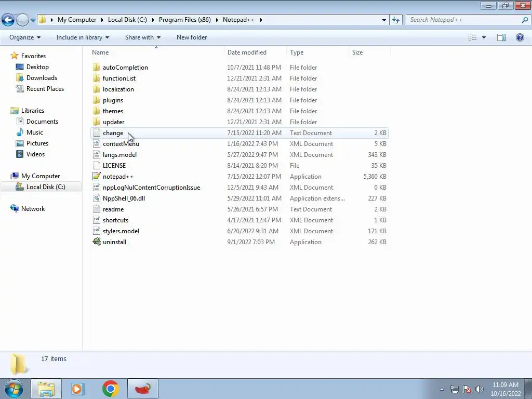
Task: Select the autoCompletion folder icon
Action: [x=96, y=67]
